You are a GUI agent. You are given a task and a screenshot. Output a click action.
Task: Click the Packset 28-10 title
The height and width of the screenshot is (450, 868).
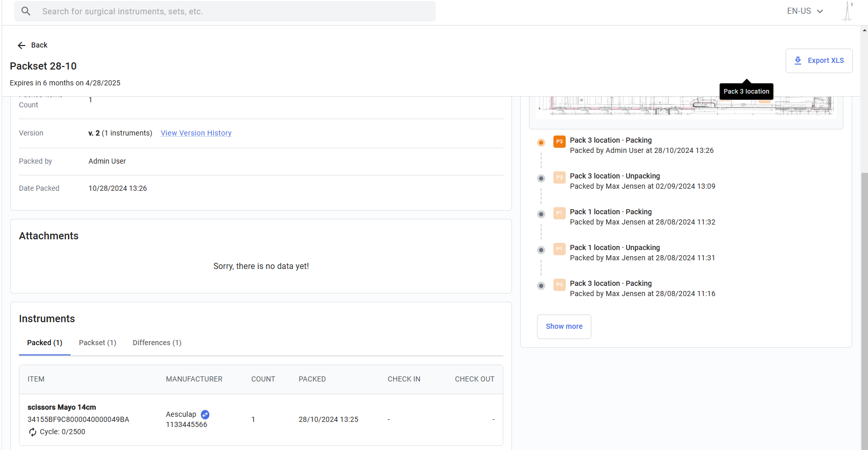click(43, 66)
